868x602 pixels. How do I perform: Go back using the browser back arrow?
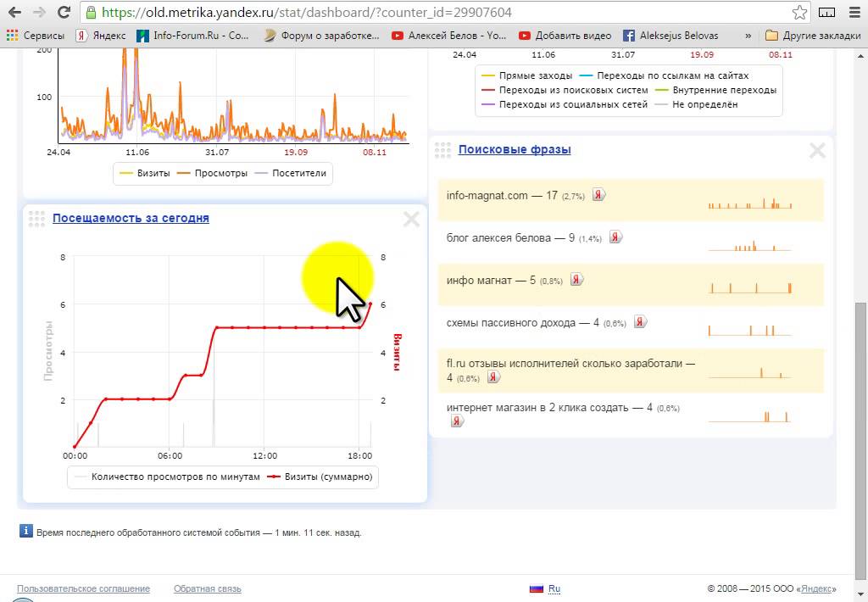(14, 12)
